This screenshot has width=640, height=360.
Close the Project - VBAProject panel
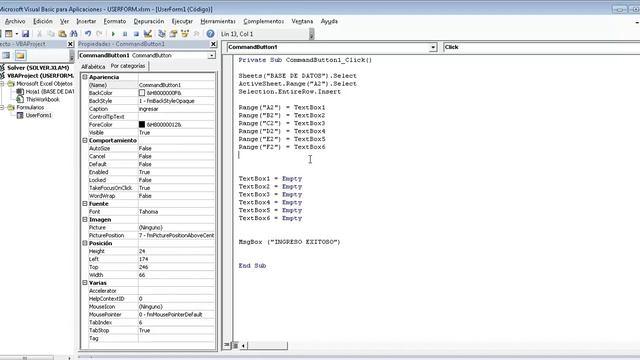click(x=70, y=44)
